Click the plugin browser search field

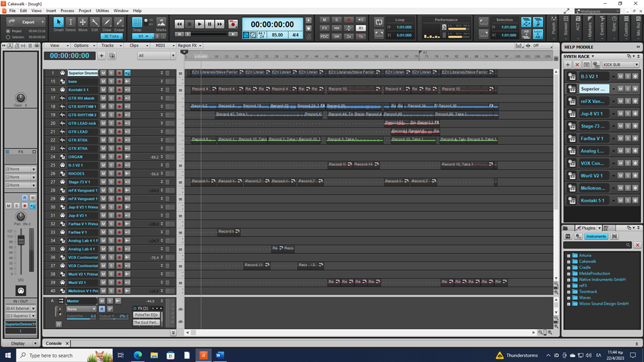tap(597, 245)
